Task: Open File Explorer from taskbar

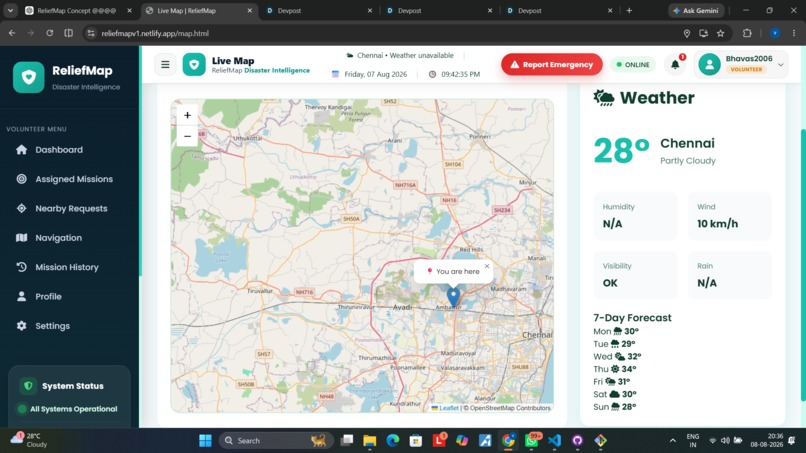Action: 370,441
